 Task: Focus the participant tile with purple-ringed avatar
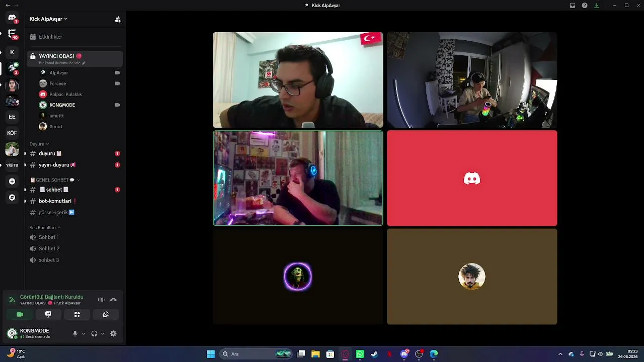[298, 277]
